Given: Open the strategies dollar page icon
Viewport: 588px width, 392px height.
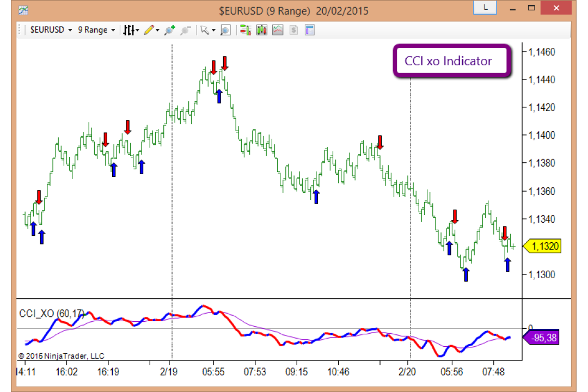Looking at the screenshot, I should coord(293,30).
